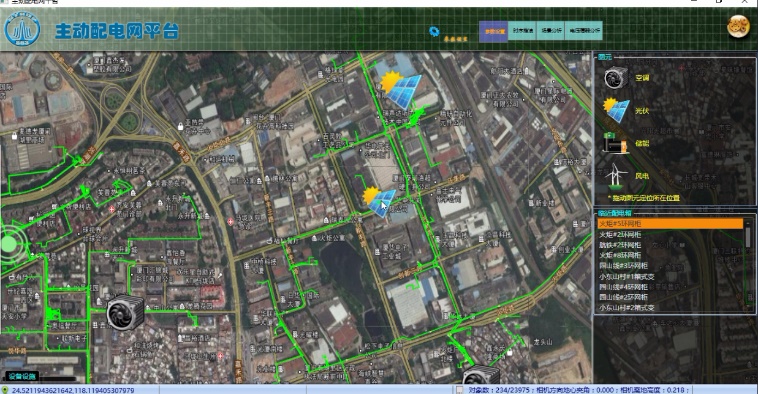Click the cabinet list scrollbar thumb
Viewport: 758px width, 394px height.
pyautogui.click(x=748, y=236)
